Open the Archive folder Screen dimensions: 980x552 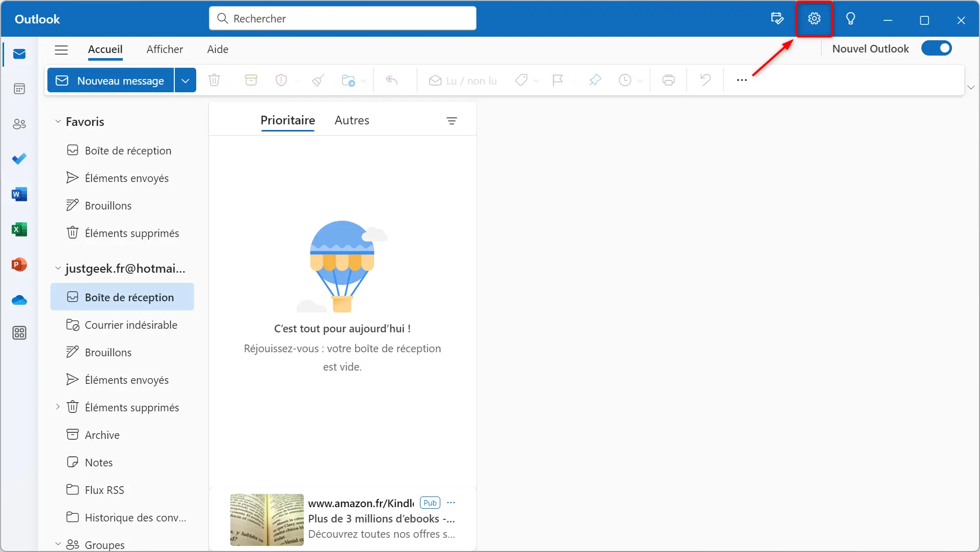tap(123, 435)
